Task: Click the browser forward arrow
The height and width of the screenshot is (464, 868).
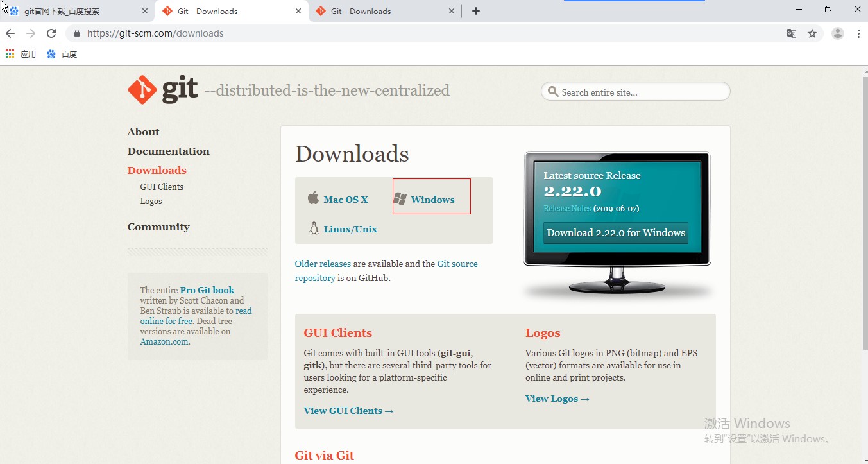Action: click(31, 33)
